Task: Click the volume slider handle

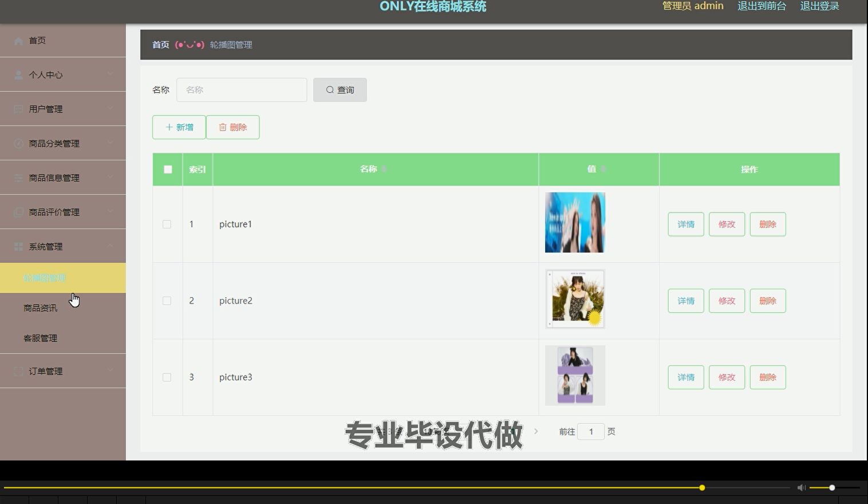Action: [x=832, y=487]
